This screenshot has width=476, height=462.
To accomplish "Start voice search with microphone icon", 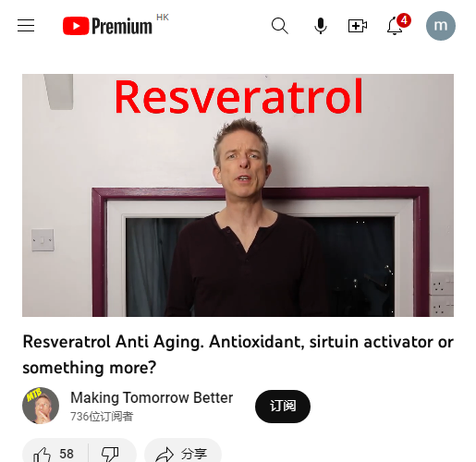I will (x=321, y=26).
